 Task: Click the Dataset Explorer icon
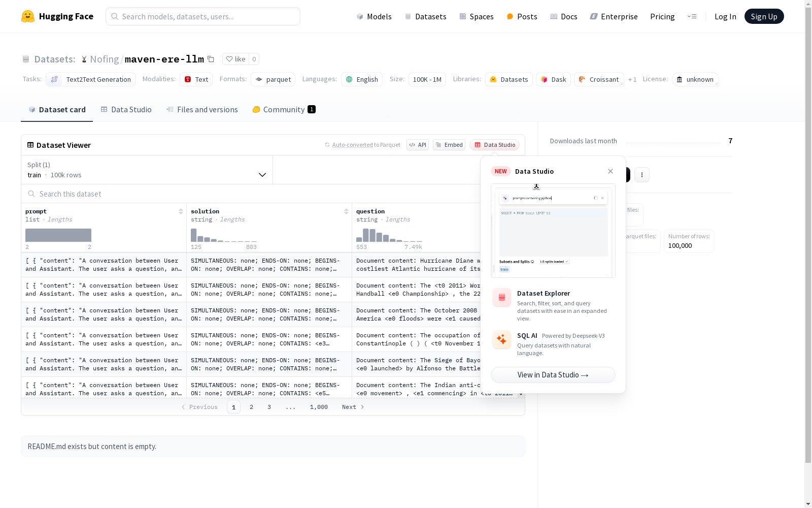502,298
